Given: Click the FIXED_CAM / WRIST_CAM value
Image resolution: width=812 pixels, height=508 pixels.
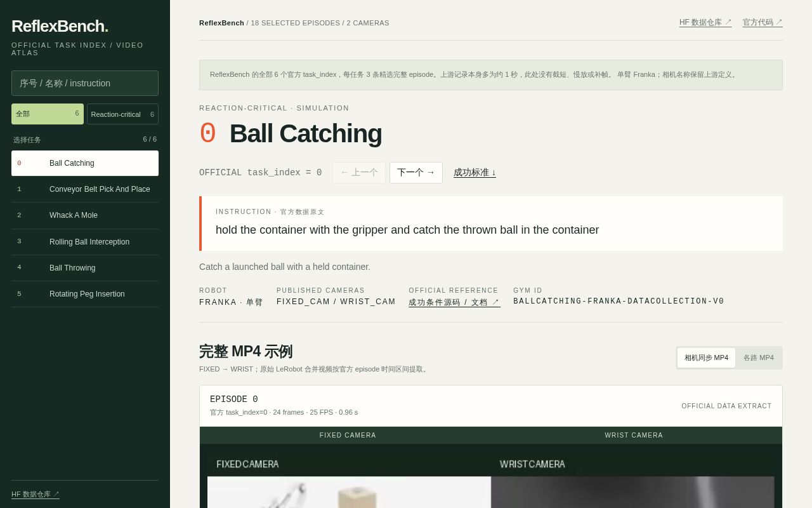Looking at the screenshot, I should (336, 302).
